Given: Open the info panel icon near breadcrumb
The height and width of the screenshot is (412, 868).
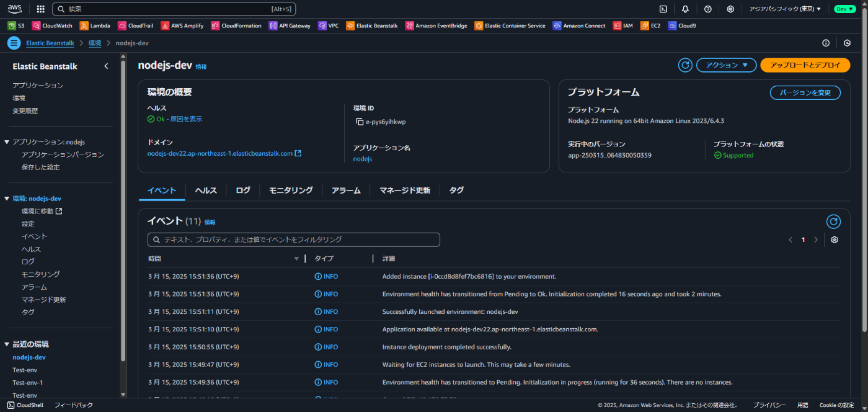Looking at the screenshot, I should click(x=826, y=43).
